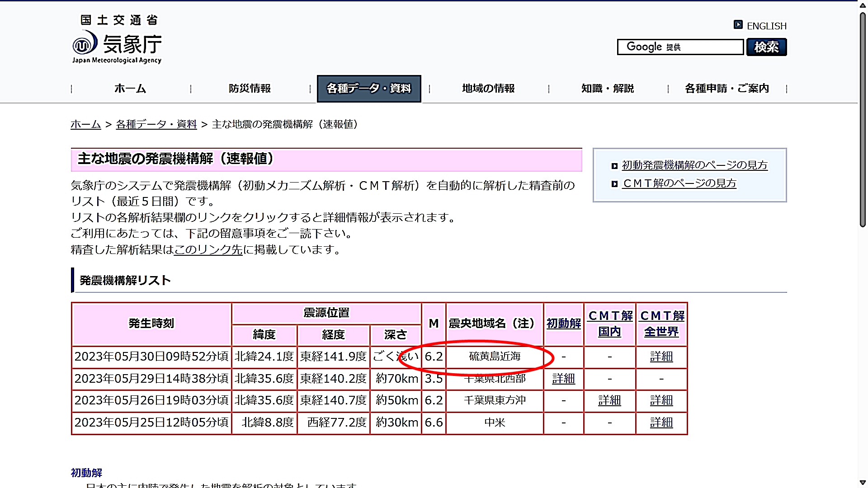Focus the Google search input field
Screen dimensions: 868x488
680,47
